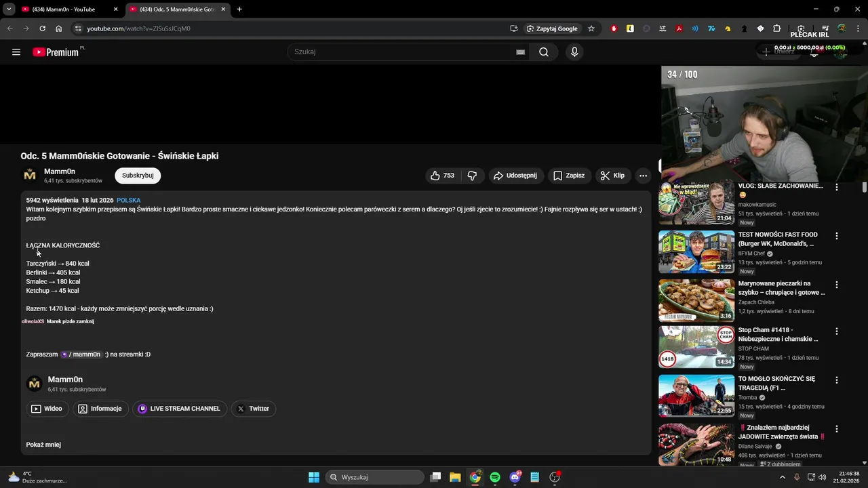Click the Udostępnij share button
Image resolution: width=868 pixels, height=488 pixels.
515,176
